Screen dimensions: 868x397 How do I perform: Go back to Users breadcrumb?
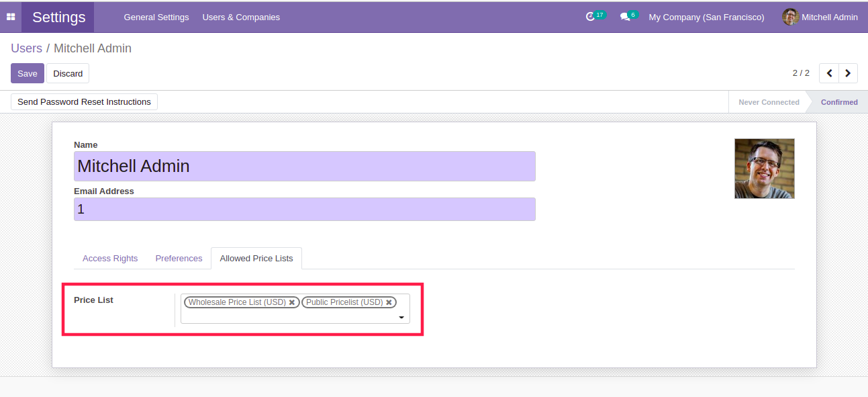[26, 48]
